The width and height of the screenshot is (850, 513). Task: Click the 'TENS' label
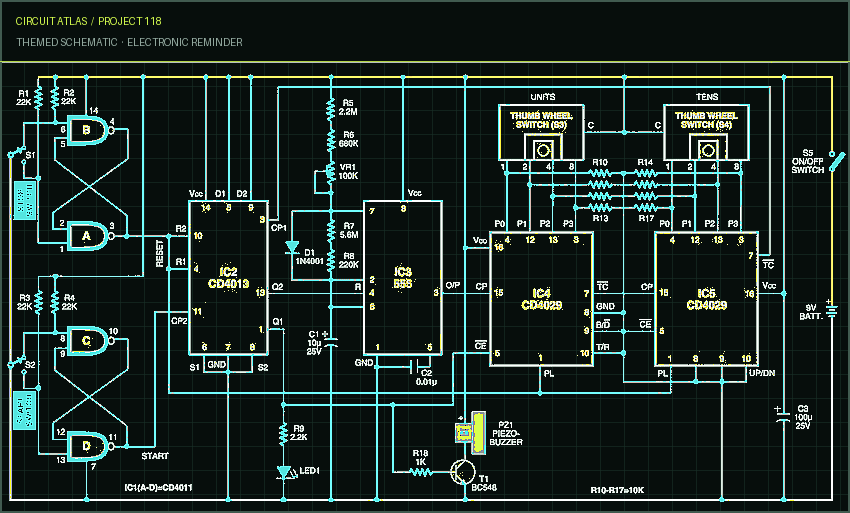(x=707, y=97)
